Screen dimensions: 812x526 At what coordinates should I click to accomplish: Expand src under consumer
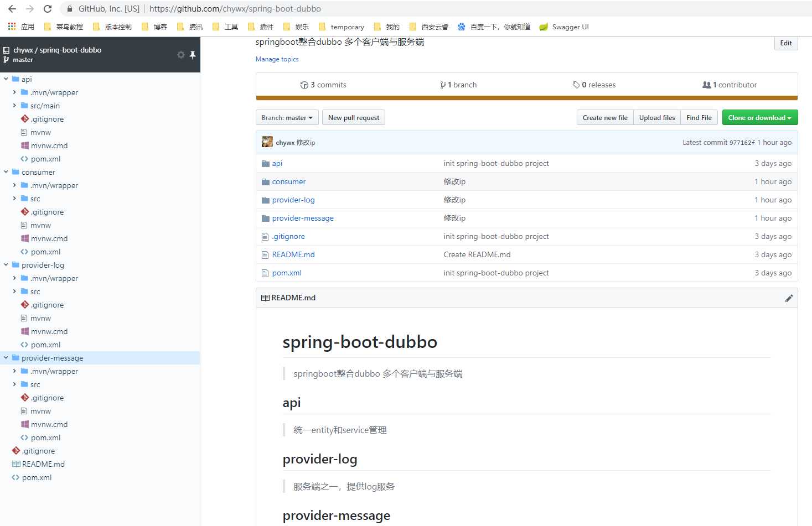tap(14, 199)
